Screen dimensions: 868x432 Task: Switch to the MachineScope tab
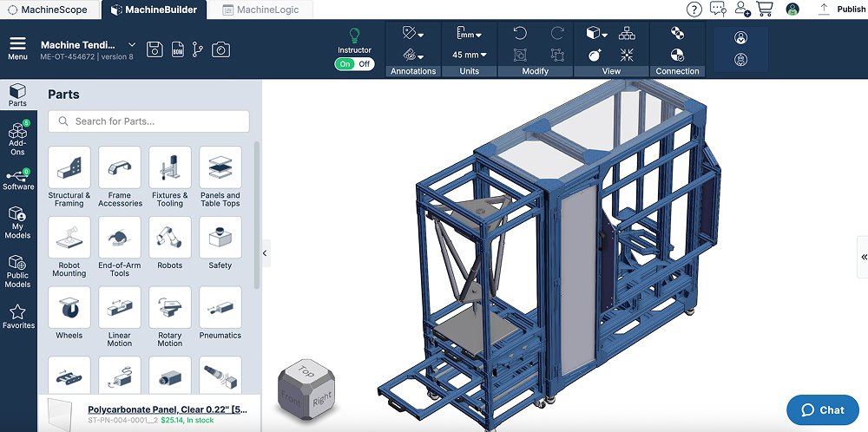point(49,10)
